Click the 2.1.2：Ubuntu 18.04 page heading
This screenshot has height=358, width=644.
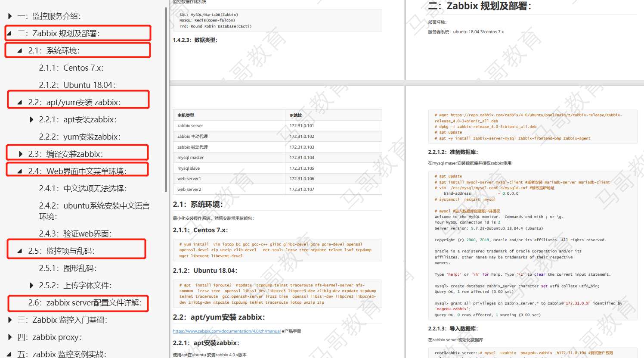pyautogui.click(x=205, y=271)
